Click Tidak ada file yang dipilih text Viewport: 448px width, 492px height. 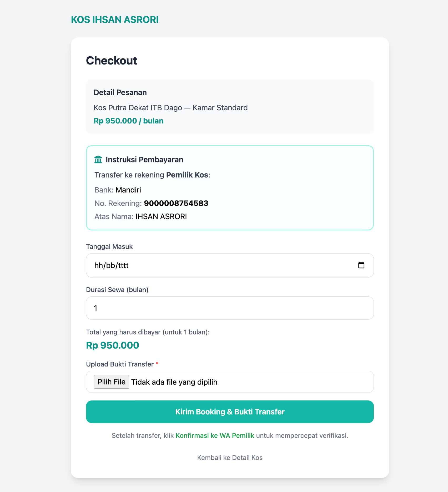(174, 382)
